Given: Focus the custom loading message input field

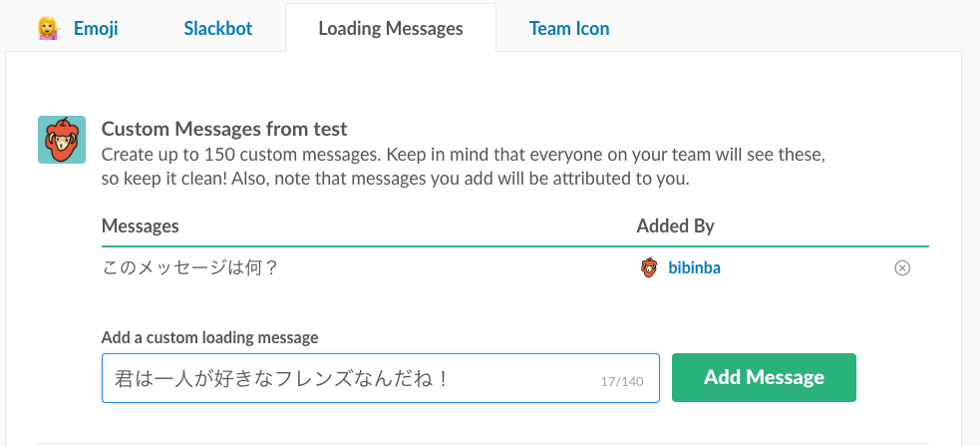Looking at the screenshot, I should click(x=381, y=378).
